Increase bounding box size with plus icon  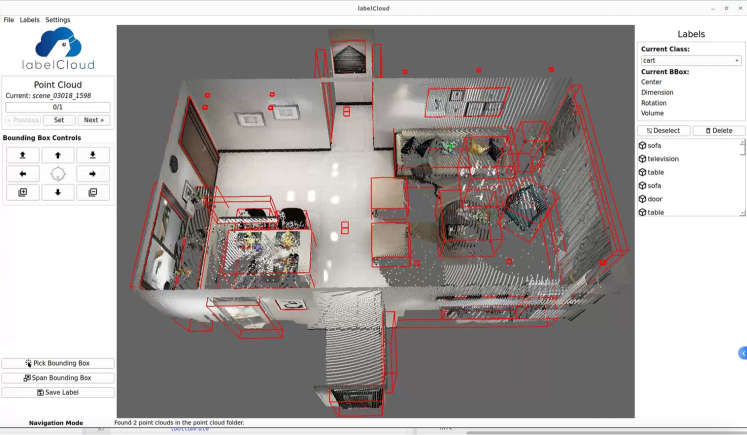(22, 192)
